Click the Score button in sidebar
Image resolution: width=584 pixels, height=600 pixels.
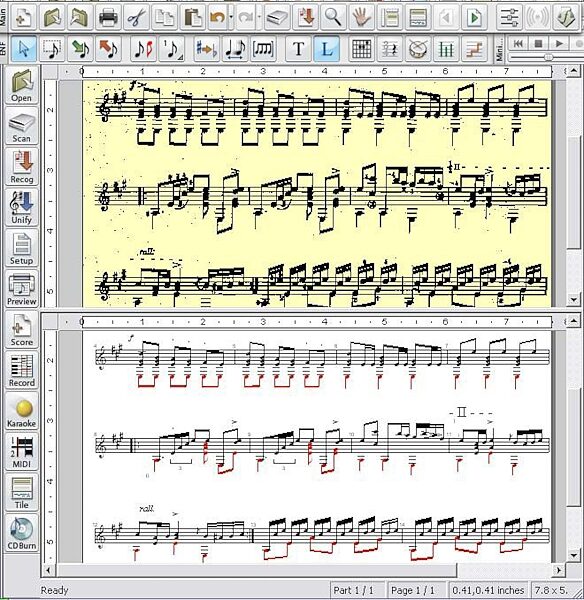(21, 330)
